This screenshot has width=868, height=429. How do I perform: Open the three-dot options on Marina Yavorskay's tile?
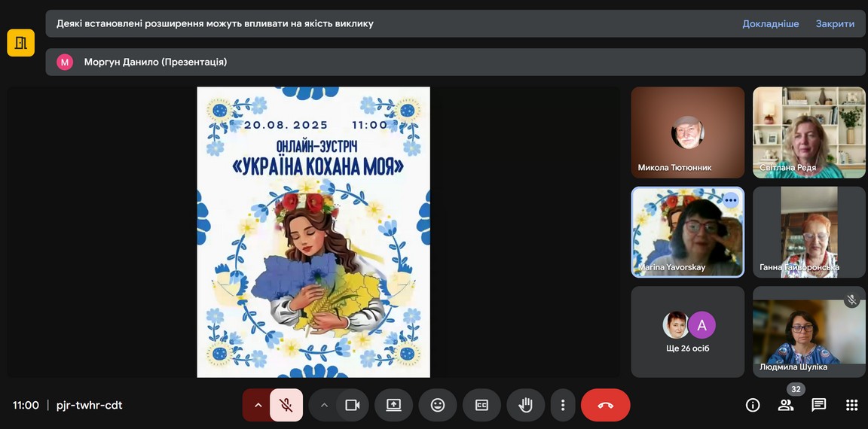coord(731,200)
